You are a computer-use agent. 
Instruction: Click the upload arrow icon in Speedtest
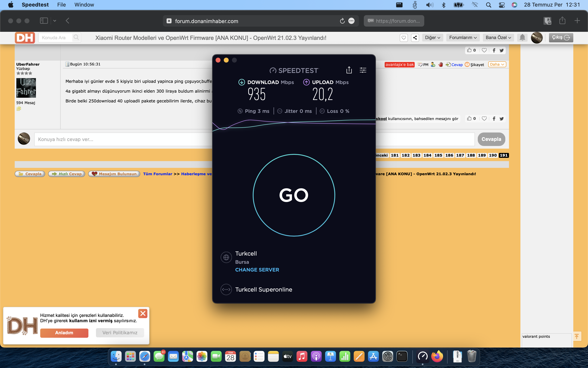pos(306,82)
